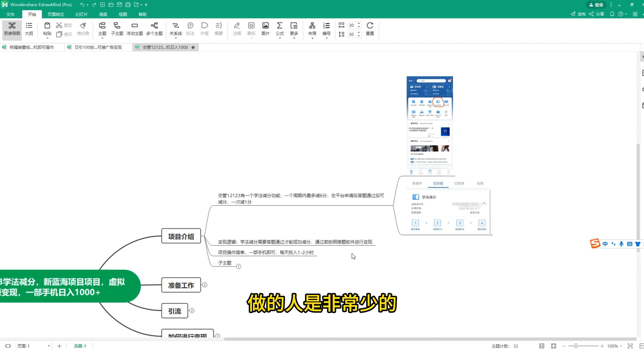Switch to the 页面样式 ribbon tab
This screenshot has height=350, width=644.
tap(56, 14)
